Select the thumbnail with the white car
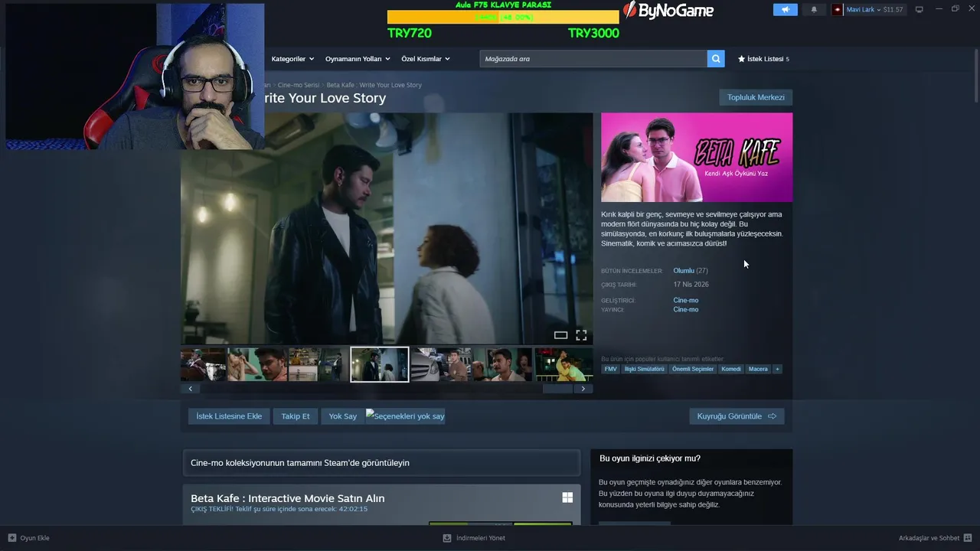980x551 pixels. [x=440, y=364]
